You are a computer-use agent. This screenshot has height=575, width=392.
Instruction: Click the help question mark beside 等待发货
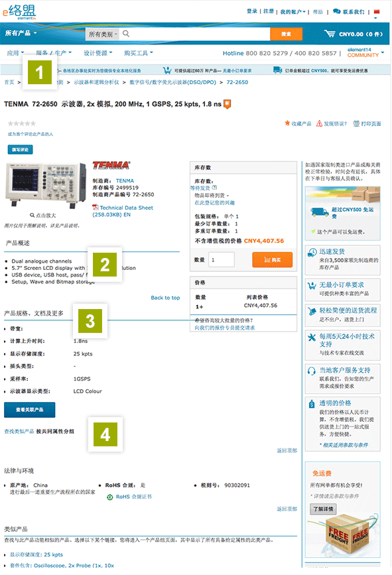pyautogui.click(x=214, y=188)
